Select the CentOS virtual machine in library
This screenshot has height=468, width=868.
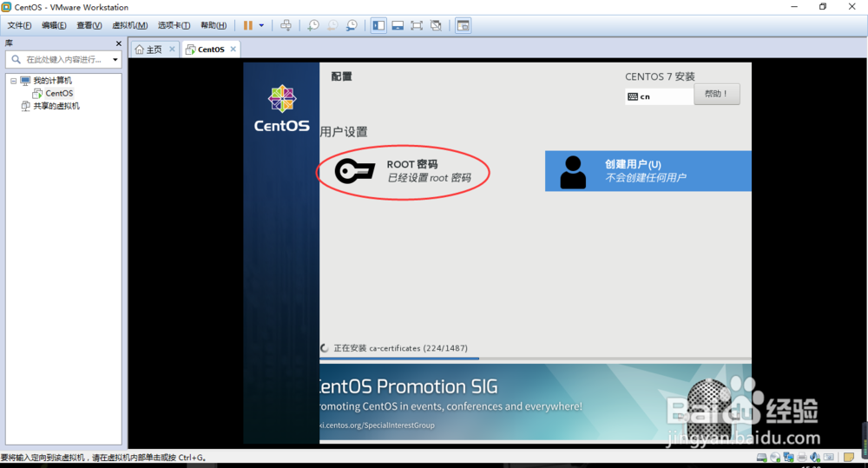click(59, 94)
